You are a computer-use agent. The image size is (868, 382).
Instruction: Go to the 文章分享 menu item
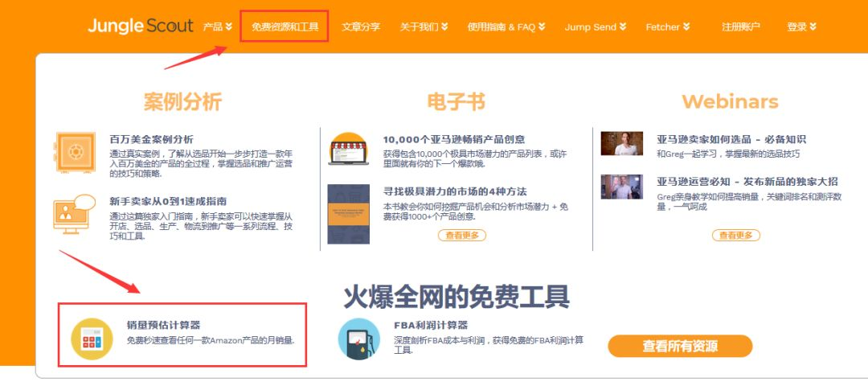click(361, 27)
